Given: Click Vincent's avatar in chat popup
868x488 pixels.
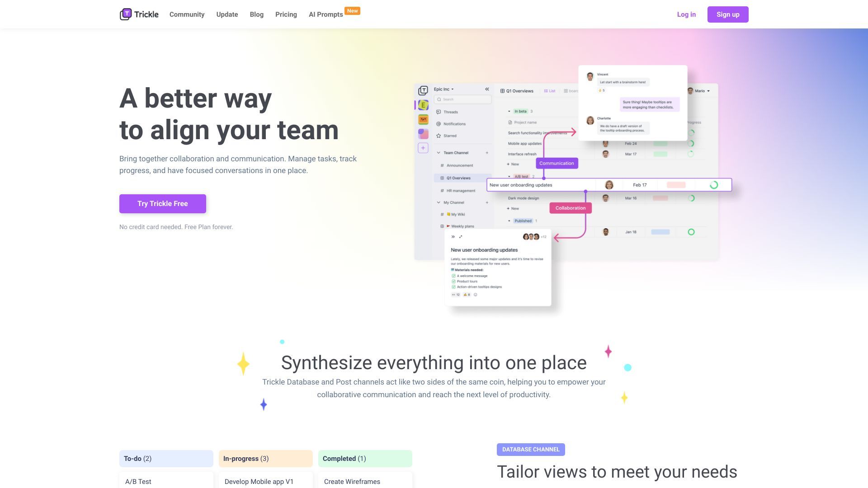Looking at the screenshot, I should 590,76.
